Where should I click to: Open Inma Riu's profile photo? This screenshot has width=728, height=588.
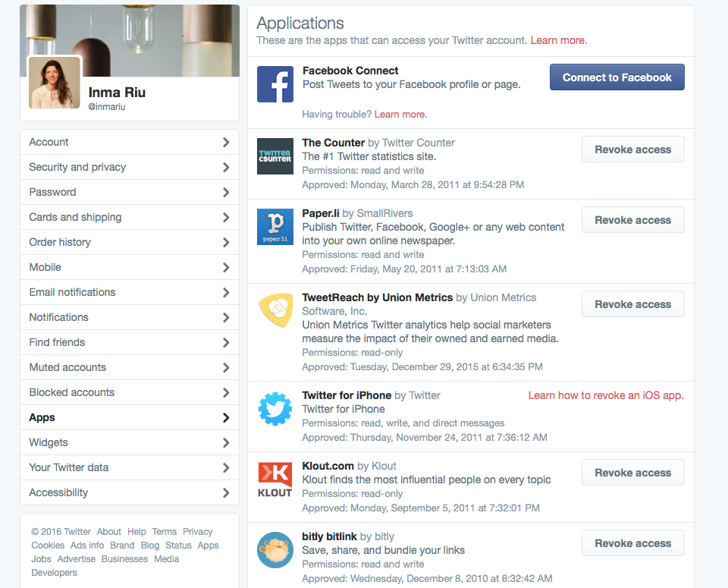point(55,83)
